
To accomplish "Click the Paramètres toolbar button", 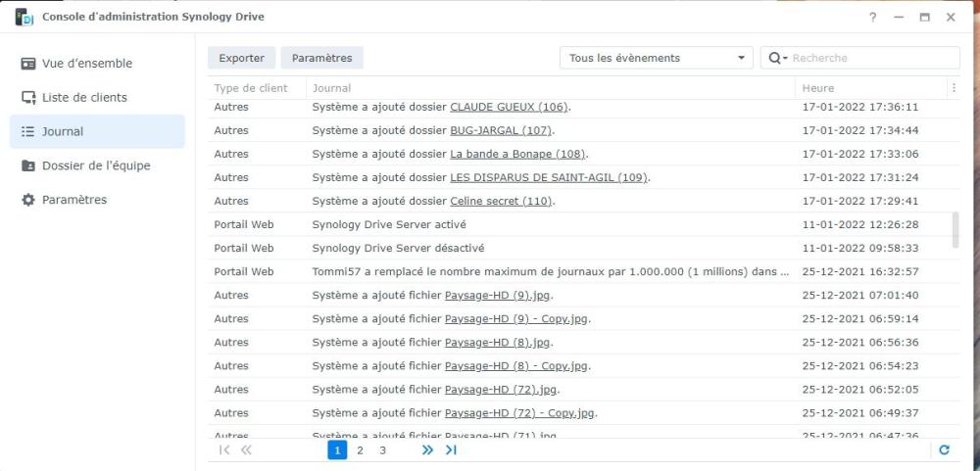I will click(321, 58).
